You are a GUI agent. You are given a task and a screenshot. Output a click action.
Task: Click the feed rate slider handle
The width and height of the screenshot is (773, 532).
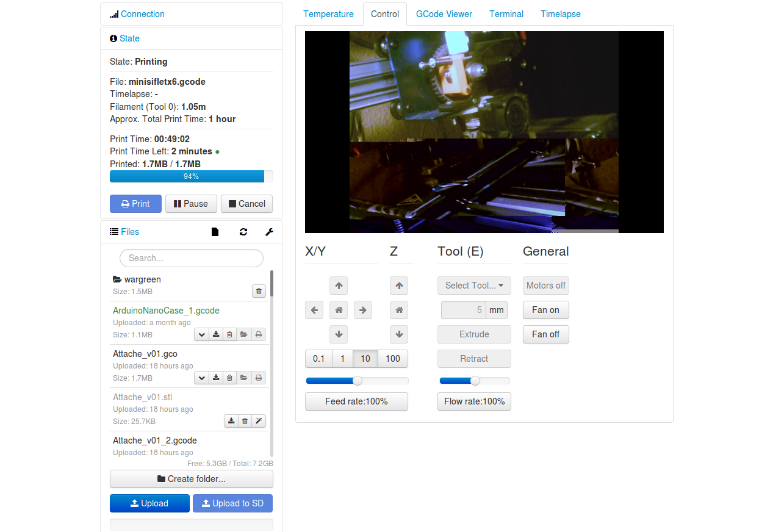(358, 381)
